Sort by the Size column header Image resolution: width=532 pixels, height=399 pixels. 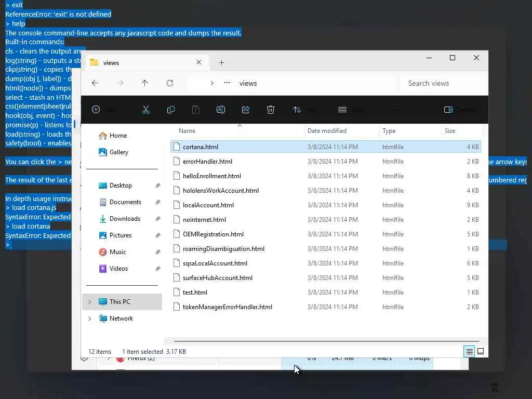pyautogui.click(x=462, y=130)
